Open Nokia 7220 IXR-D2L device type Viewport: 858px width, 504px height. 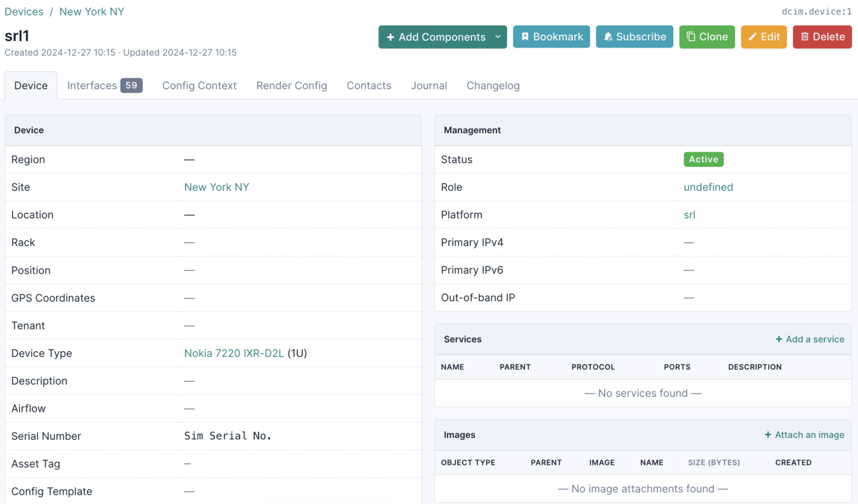tap(234, 353)
